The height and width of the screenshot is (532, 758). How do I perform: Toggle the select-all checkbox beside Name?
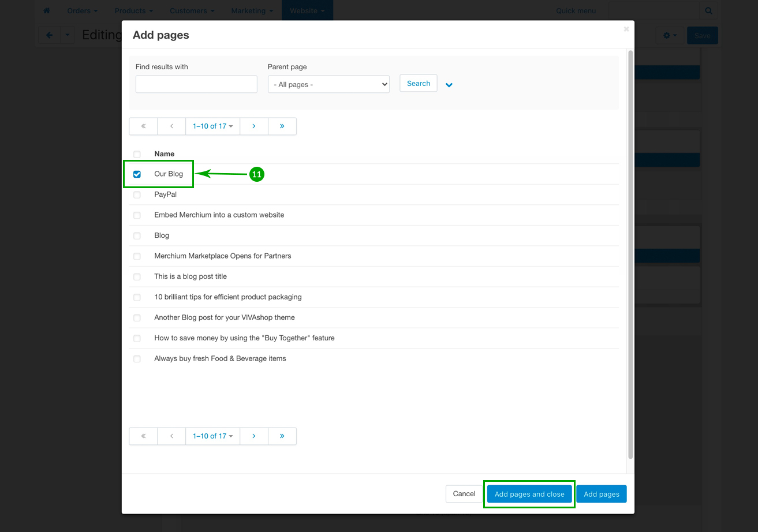pos(137,154)
